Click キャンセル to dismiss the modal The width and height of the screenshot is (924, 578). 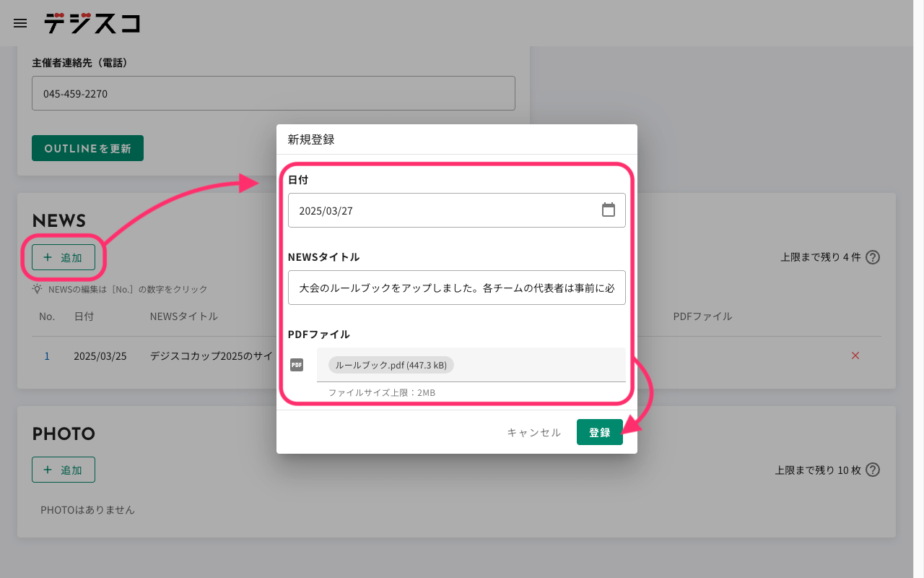click(533, 432)
